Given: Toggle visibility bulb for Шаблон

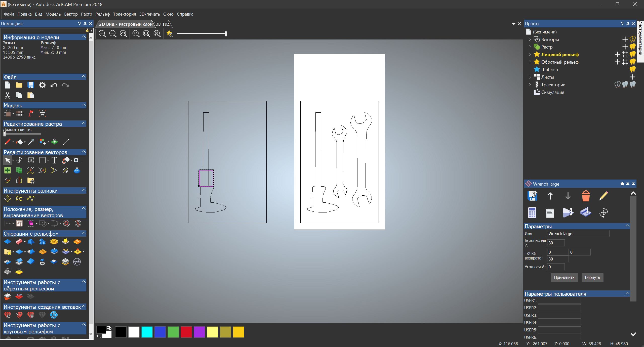Looking at the screenshot, I should [x=633, y=70].
